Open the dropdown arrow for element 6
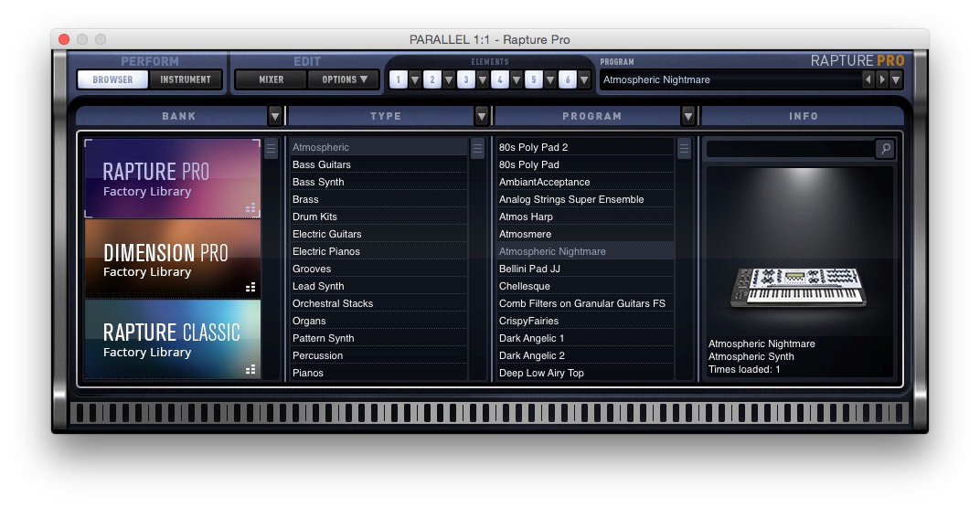The height and width of the screenshot is (507, 980). point(584,79)
